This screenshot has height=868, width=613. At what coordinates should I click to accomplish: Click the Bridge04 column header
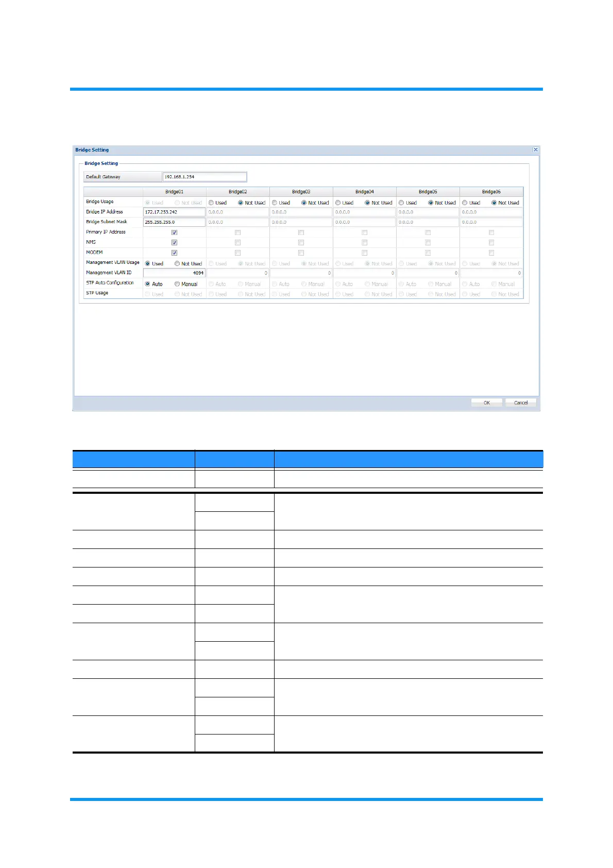(364, 192)
